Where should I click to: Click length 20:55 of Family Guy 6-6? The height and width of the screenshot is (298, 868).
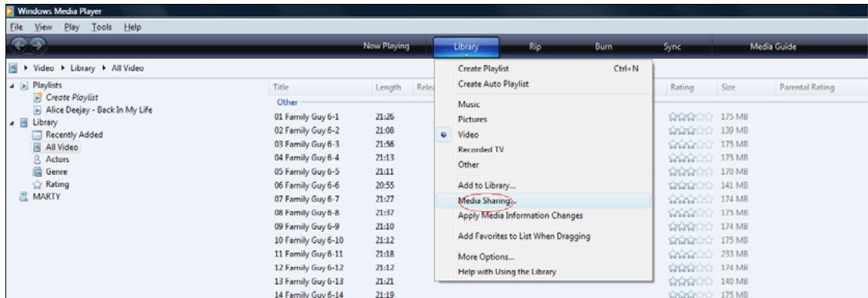tap(385, 185)
